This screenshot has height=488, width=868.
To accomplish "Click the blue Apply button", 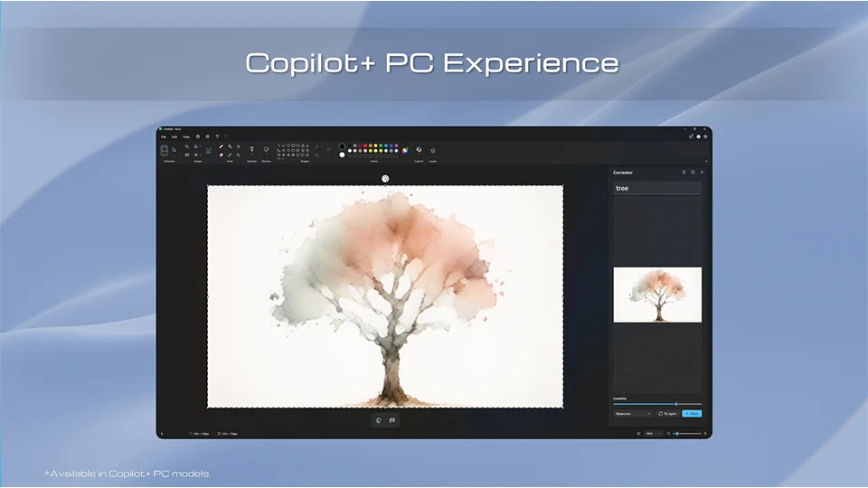I will (692, 414).
